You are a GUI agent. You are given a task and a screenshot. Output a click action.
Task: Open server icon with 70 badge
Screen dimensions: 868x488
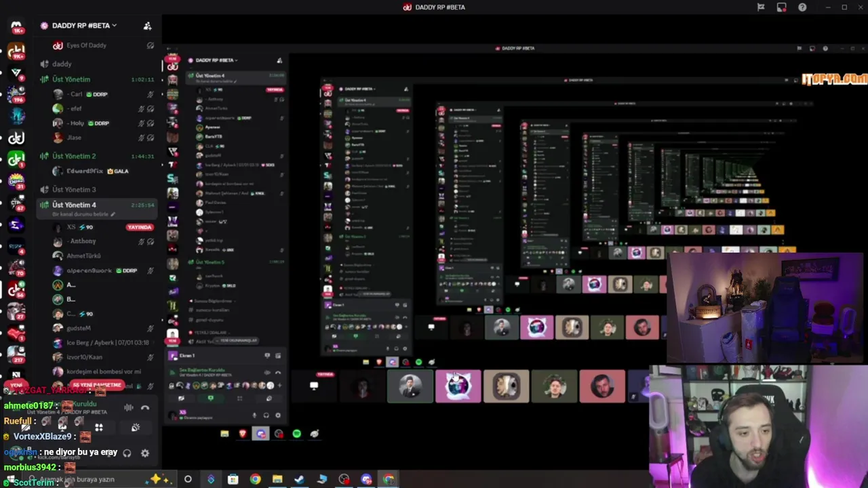point(16,268)
